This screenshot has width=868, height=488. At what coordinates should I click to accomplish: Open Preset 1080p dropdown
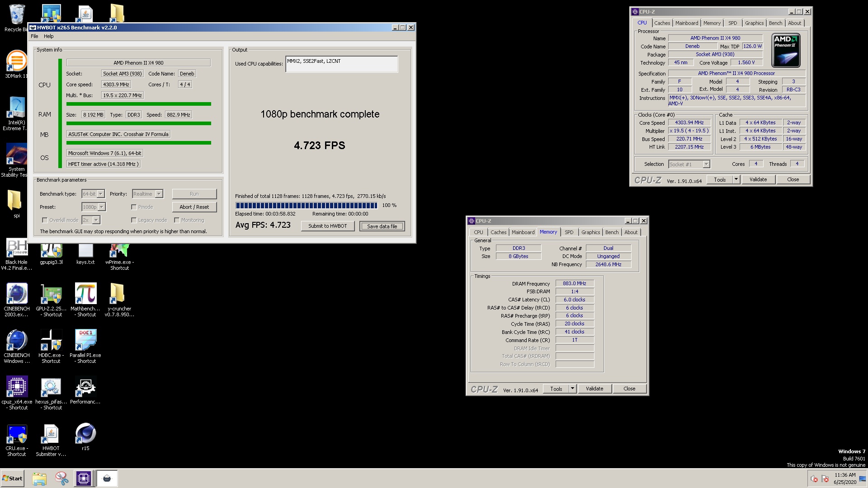point(94,207)
